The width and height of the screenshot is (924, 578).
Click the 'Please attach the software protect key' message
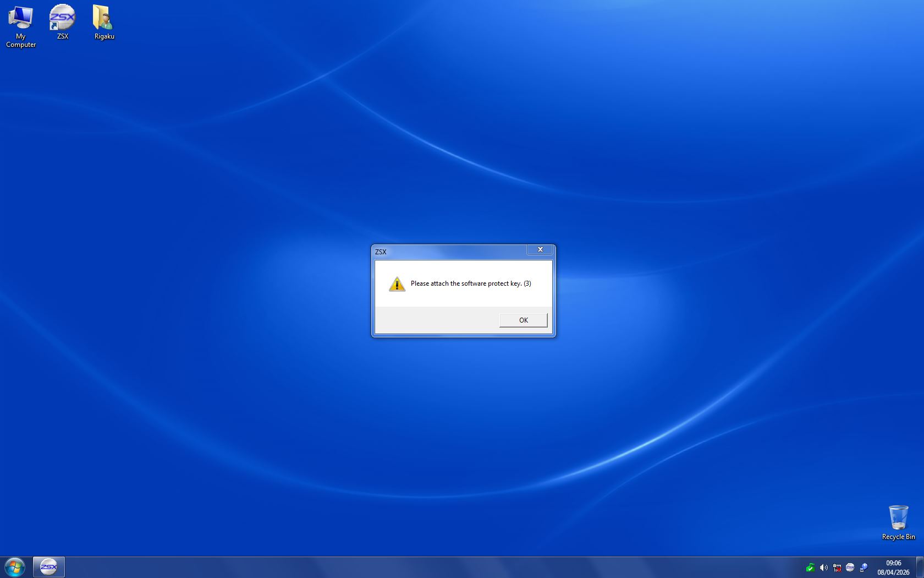pyautogui.click(x=470, y=283)
